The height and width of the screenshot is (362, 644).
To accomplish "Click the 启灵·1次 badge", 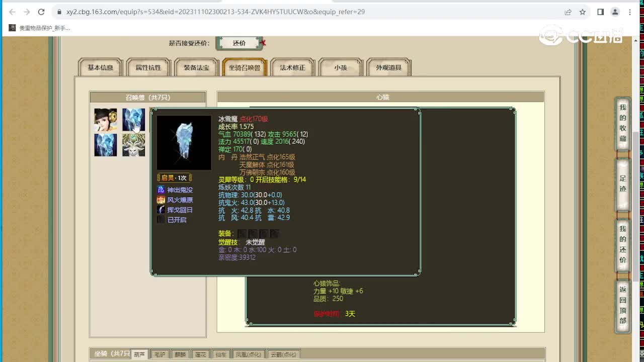I will coord(175,178).
